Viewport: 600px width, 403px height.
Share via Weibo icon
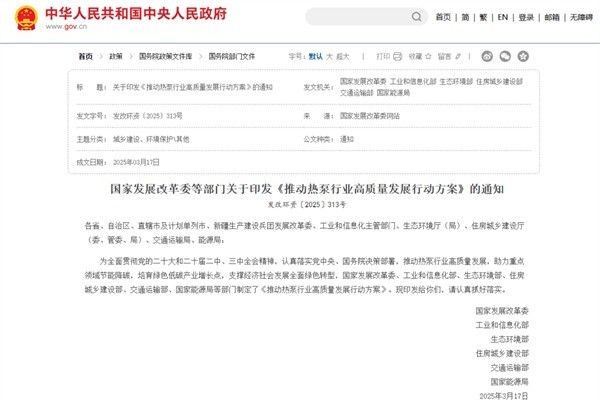coord(487,56)
